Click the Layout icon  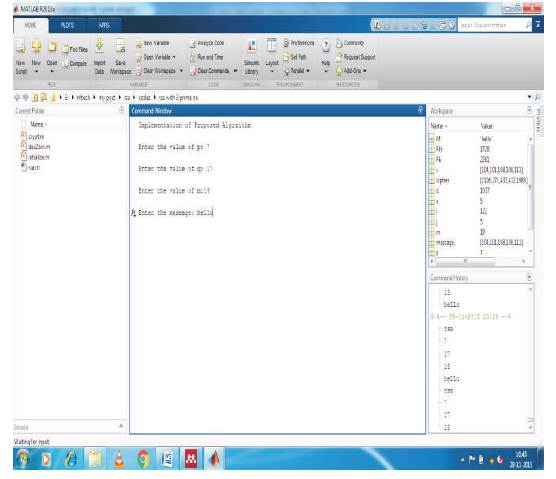(272, 46)
